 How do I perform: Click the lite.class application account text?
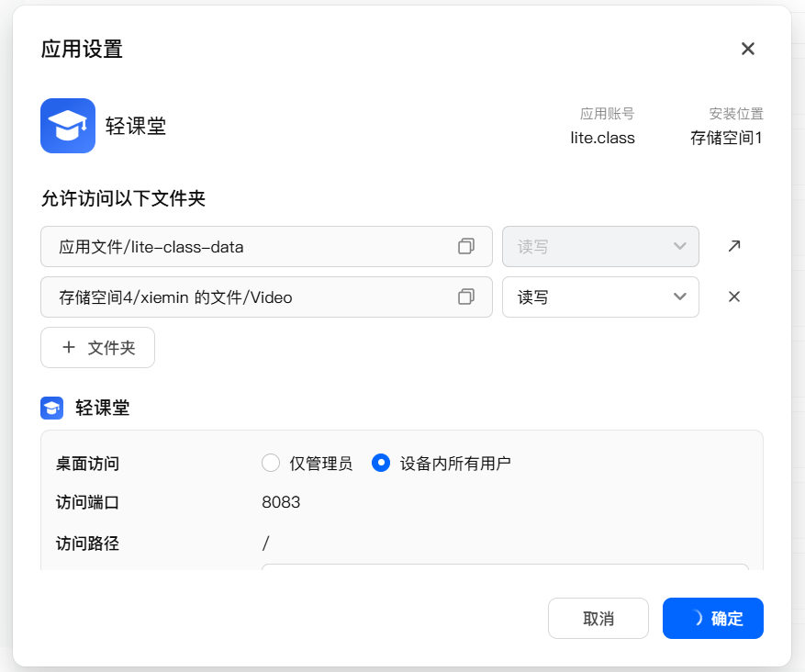click(602, 138)
